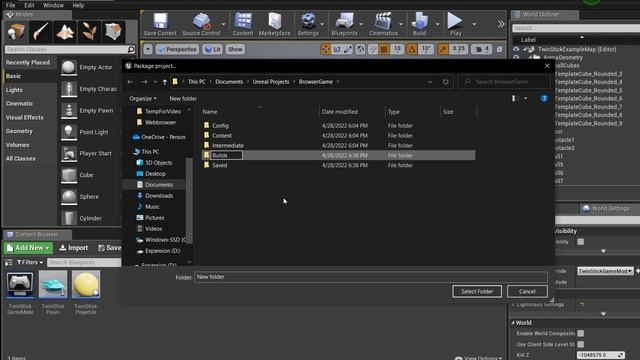
Task: Open Edit menu
Action: click(x=29, y=5)
